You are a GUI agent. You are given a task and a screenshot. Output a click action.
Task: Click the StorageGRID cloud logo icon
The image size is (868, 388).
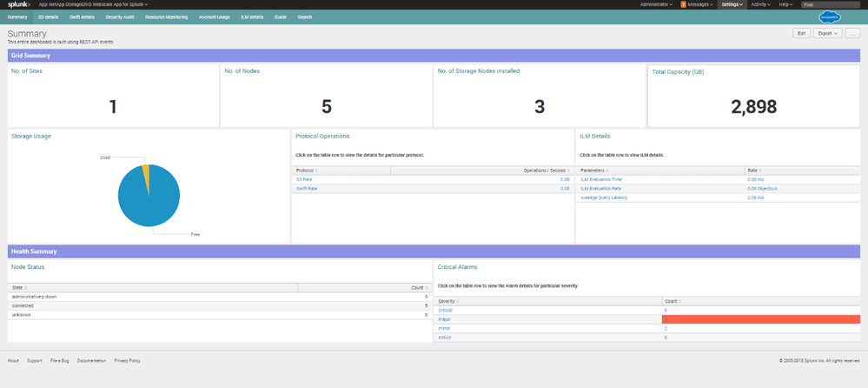pos(830,17)
